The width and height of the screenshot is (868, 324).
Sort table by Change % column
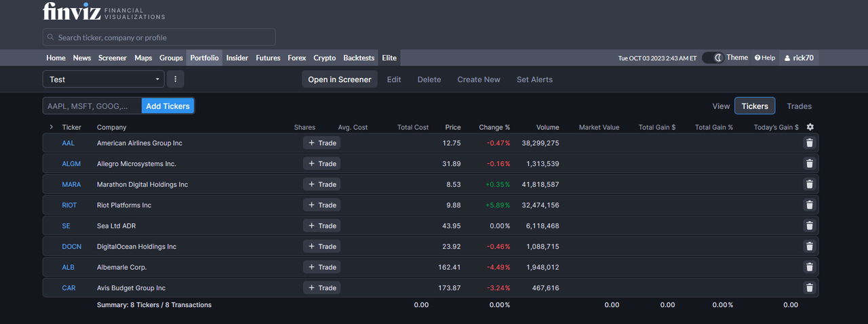point(494,127)
